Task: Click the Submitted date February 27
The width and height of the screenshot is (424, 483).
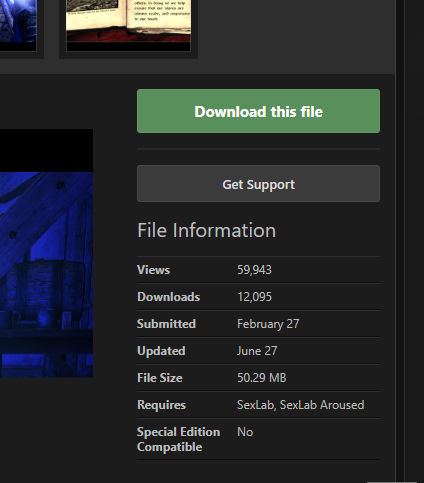Action: coord(268,324)
